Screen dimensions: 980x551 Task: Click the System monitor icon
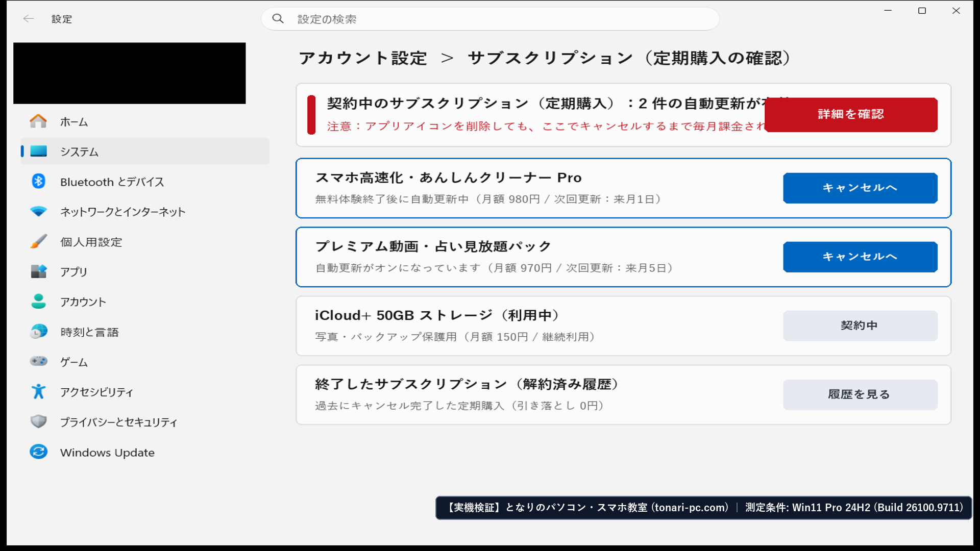(38, 151)
